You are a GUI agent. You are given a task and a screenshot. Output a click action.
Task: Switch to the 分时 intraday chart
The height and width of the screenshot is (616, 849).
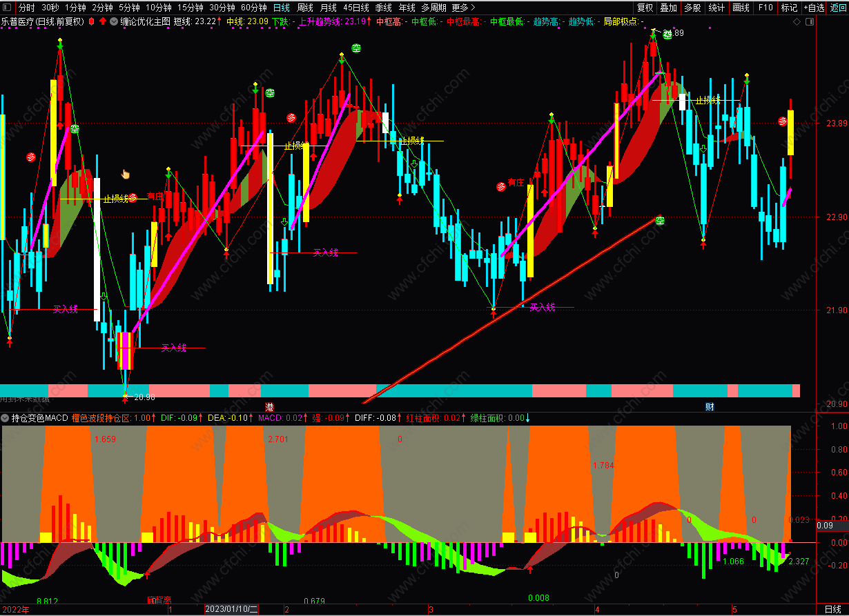coord(26,8)
